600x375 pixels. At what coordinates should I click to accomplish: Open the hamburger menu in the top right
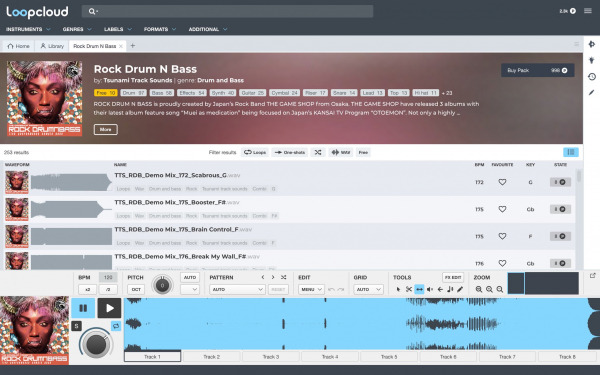click(588, 11)
